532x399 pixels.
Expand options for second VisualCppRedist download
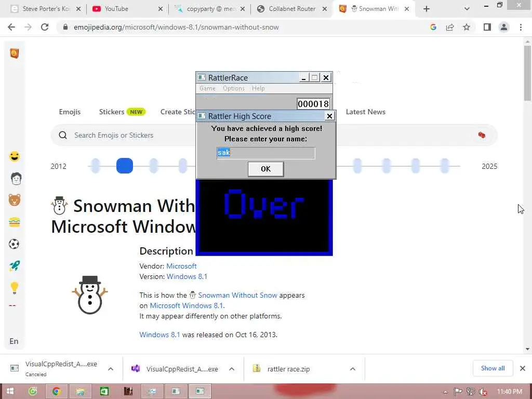click(x=232, y=369)
